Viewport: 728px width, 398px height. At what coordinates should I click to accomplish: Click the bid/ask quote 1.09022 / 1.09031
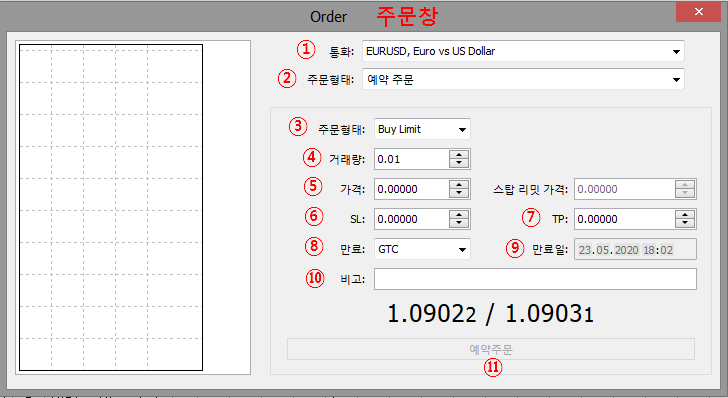coord(490,313)
